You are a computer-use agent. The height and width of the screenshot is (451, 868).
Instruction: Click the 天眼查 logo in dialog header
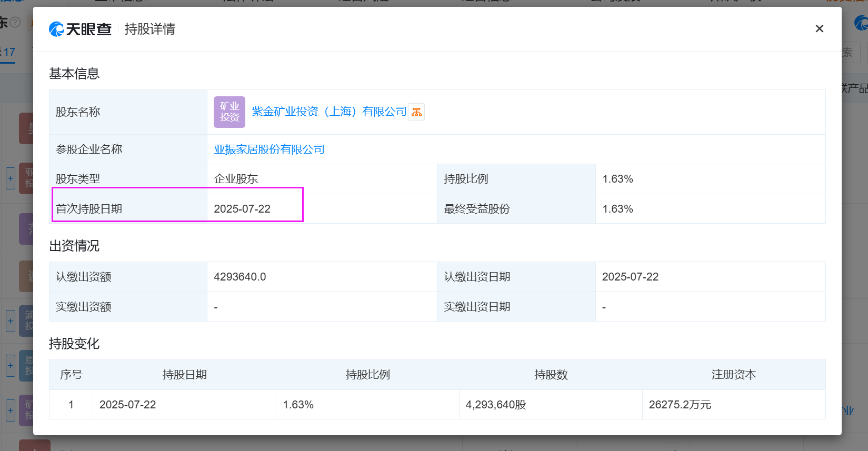click(x=81, y=29)
